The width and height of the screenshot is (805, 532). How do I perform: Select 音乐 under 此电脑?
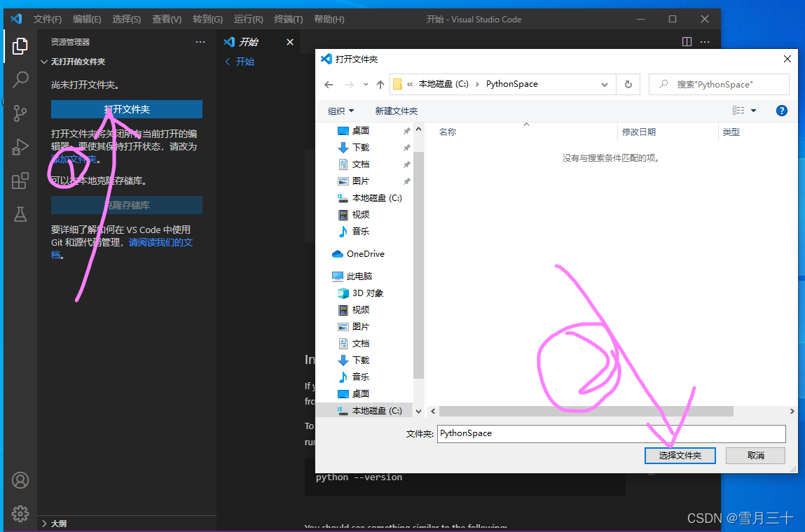pos(354,377)
